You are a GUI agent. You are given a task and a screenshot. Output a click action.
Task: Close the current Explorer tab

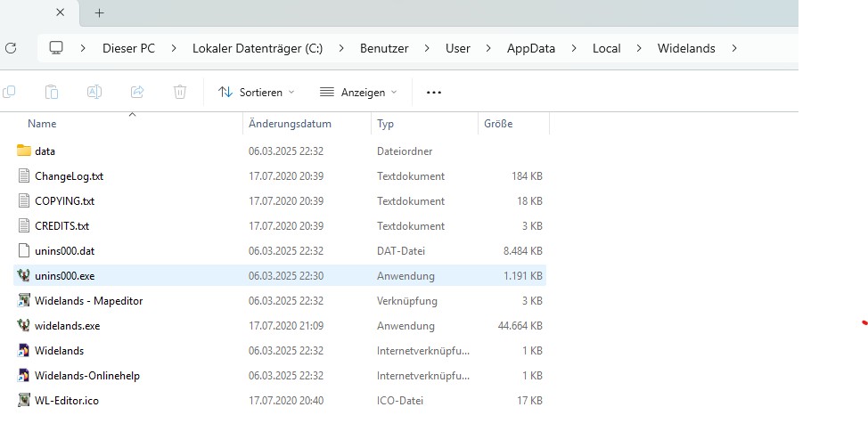coord(61,12)
